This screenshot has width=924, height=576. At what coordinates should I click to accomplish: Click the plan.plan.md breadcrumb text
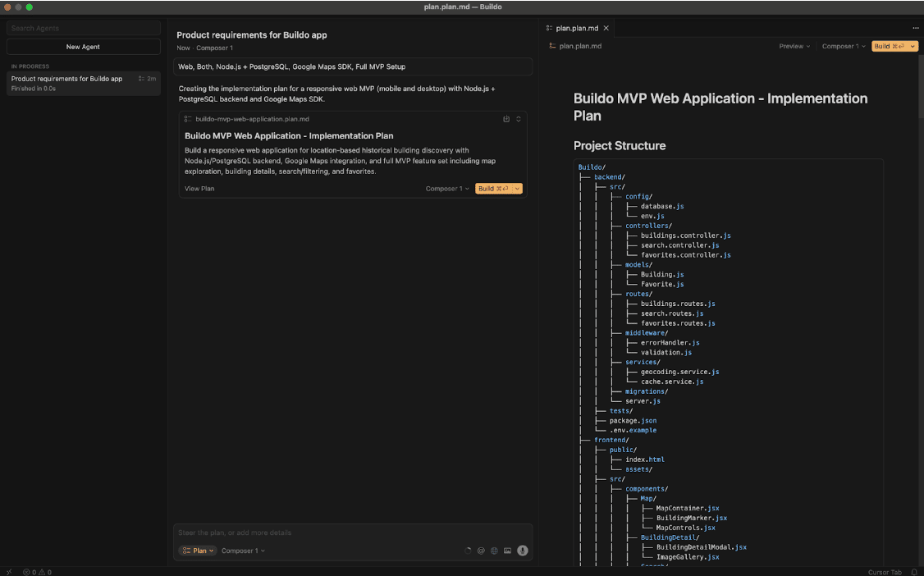pos(580,46)
